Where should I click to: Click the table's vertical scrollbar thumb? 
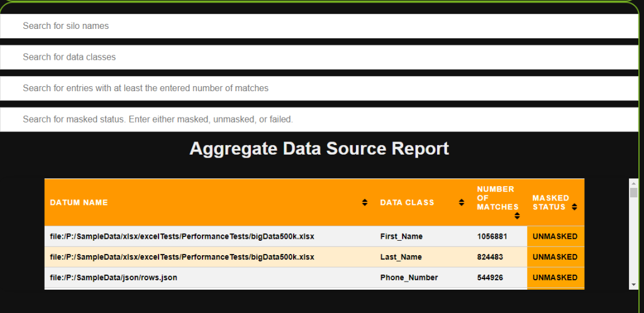point(633,192)
